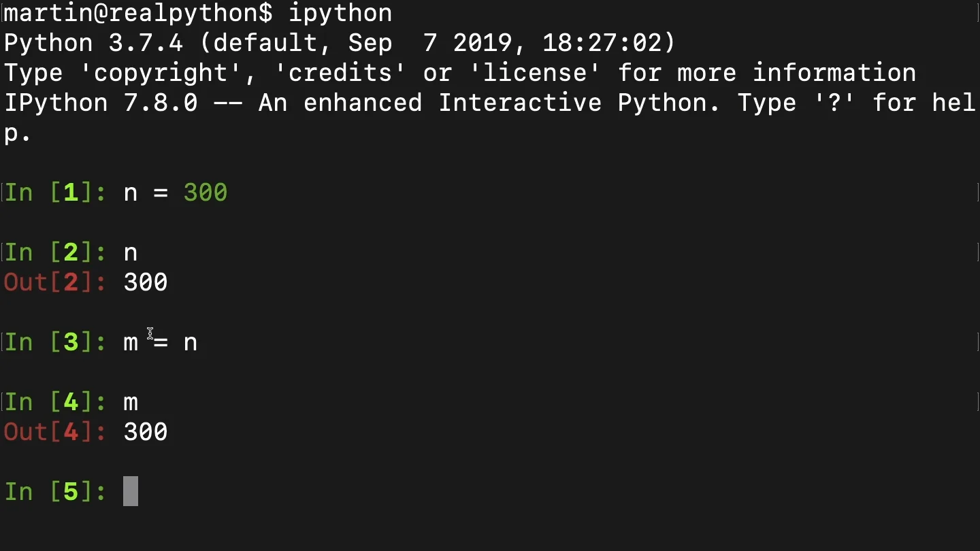
Task: Click the 'martin@realpython$' shell prompt
Action: [x=138, y=13]
